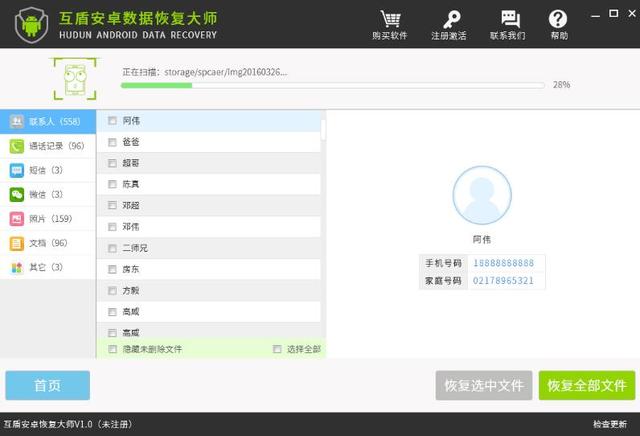This screenshot has height=436, width=640.
Task: Click the mobile number 18888888888
Action: 503,263
